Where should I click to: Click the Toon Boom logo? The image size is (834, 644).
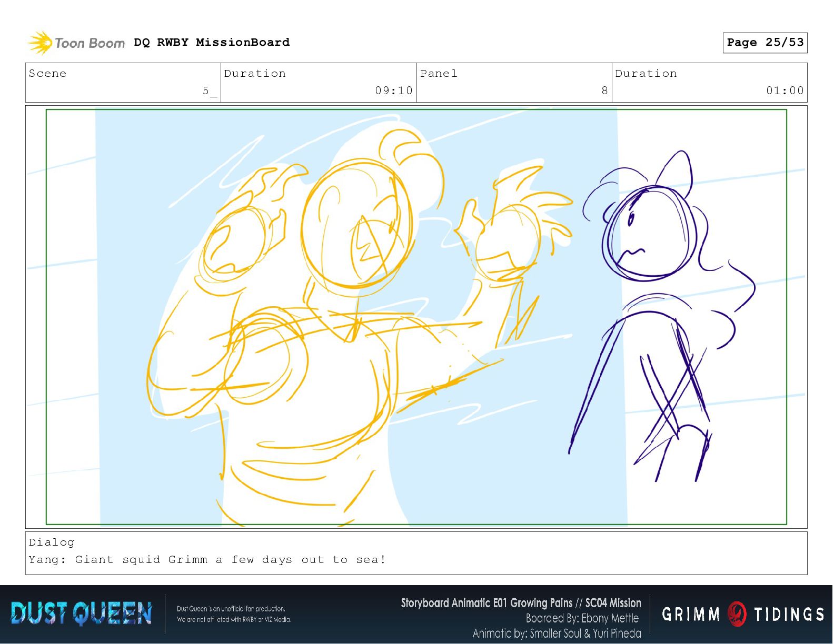[76, 43]
